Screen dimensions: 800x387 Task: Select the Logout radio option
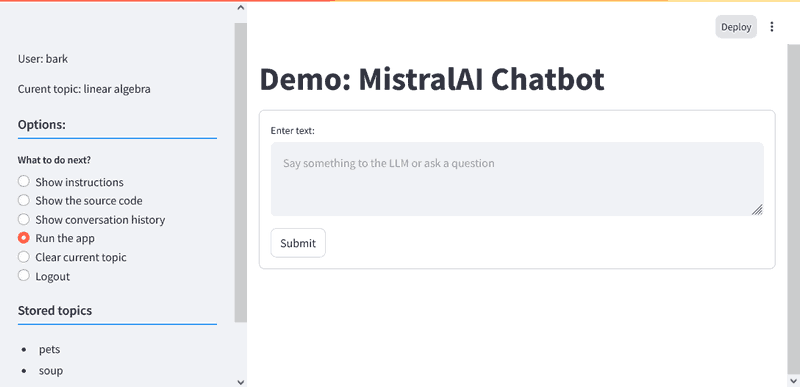click(x=44, y=276)
